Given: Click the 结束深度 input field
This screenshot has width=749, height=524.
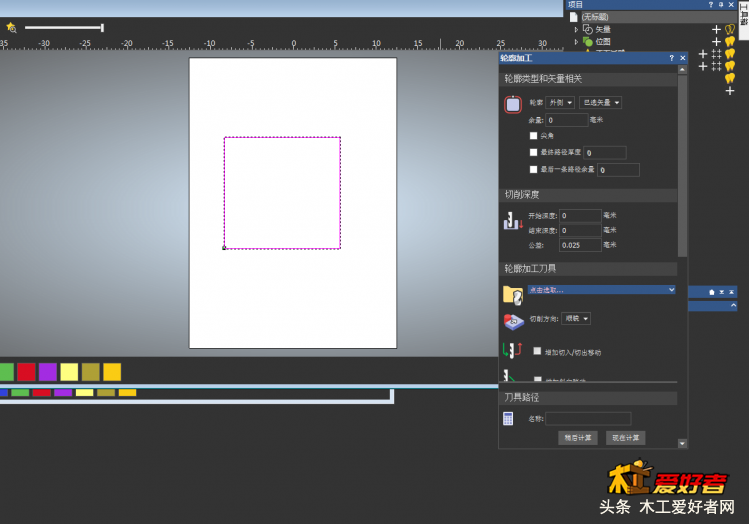Looking at the screenshot, I should coord(580,230).
